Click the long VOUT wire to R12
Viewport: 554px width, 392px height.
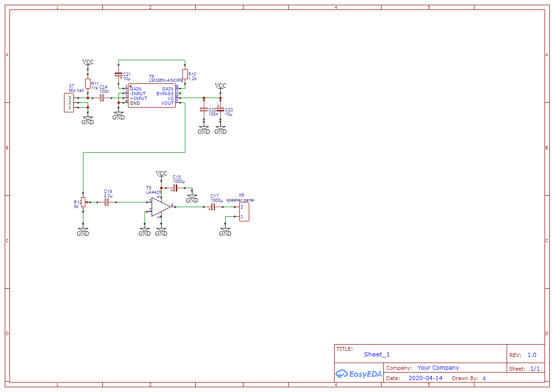tap(134, 152)
